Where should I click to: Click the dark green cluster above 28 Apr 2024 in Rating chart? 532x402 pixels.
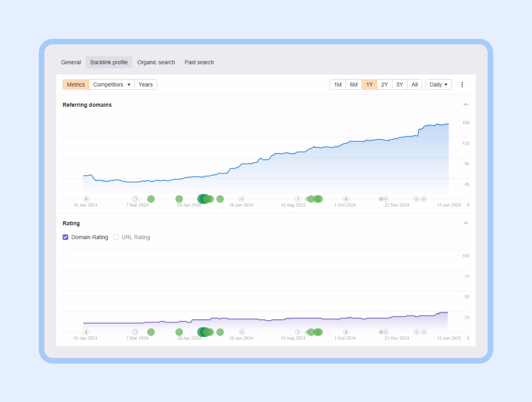click(x=203, y=332)
